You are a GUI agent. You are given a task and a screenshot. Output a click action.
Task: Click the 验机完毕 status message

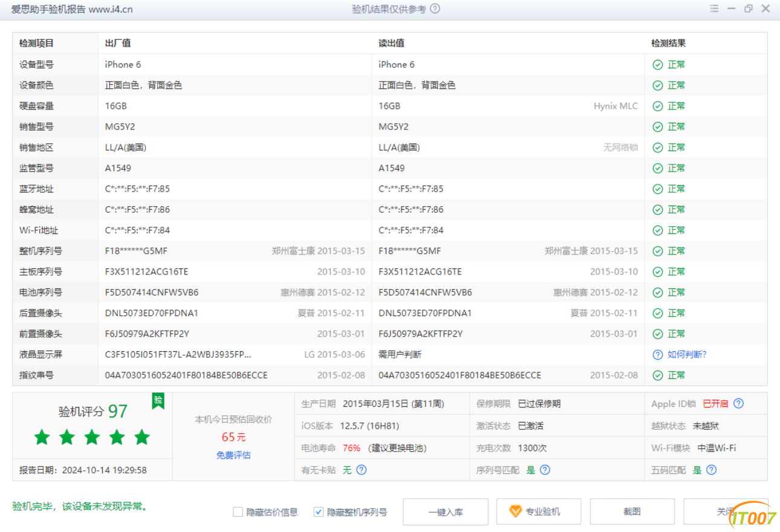pos(80,506)
